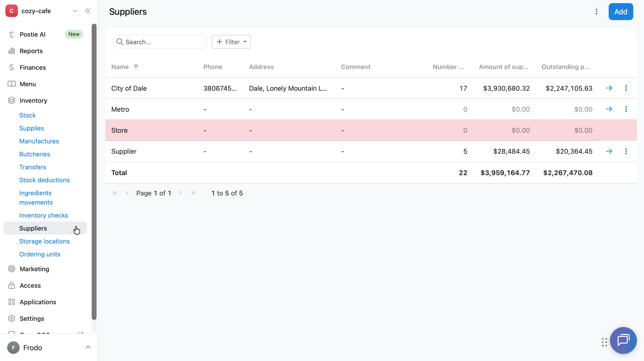Open City of Dale row options menu

tap(626, 88)
